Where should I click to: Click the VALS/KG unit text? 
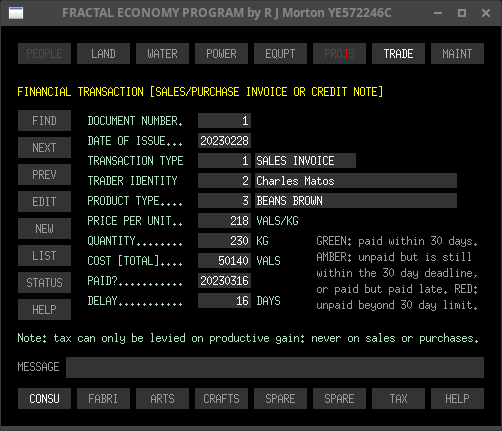tap(277, 221)
